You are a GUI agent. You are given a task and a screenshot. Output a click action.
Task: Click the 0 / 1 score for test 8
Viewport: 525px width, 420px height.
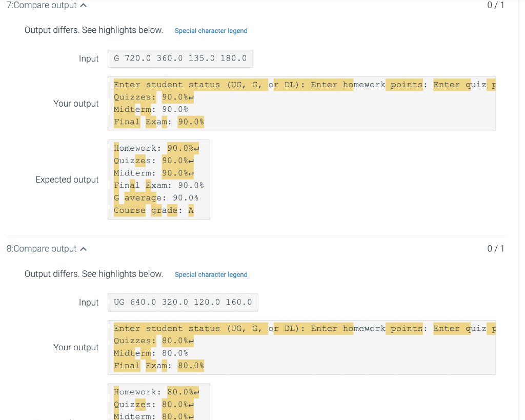pyautogui.click(x=495, y=249)
